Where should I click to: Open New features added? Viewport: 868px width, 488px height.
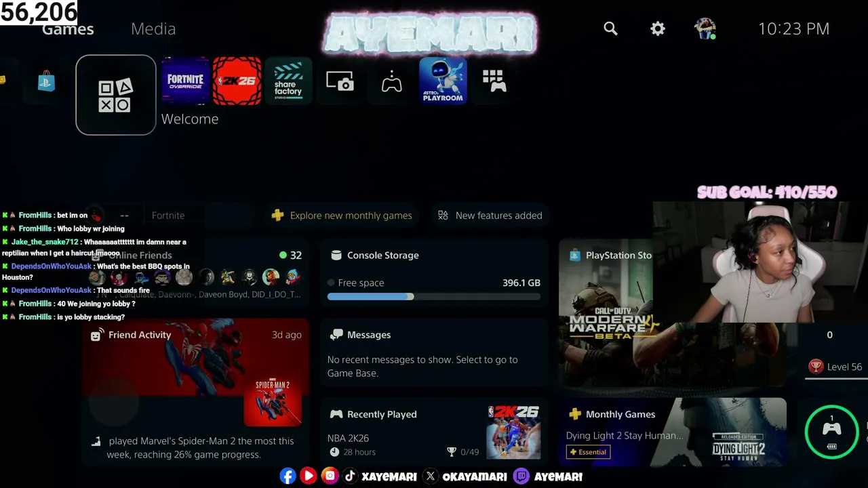coord(490,215)
